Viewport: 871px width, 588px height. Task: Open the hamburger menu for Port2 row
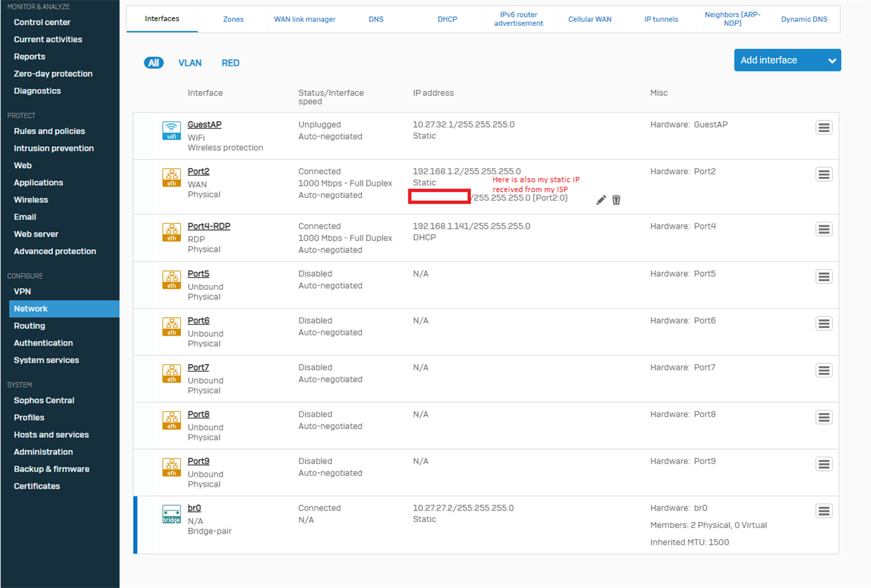click(823, 175)
